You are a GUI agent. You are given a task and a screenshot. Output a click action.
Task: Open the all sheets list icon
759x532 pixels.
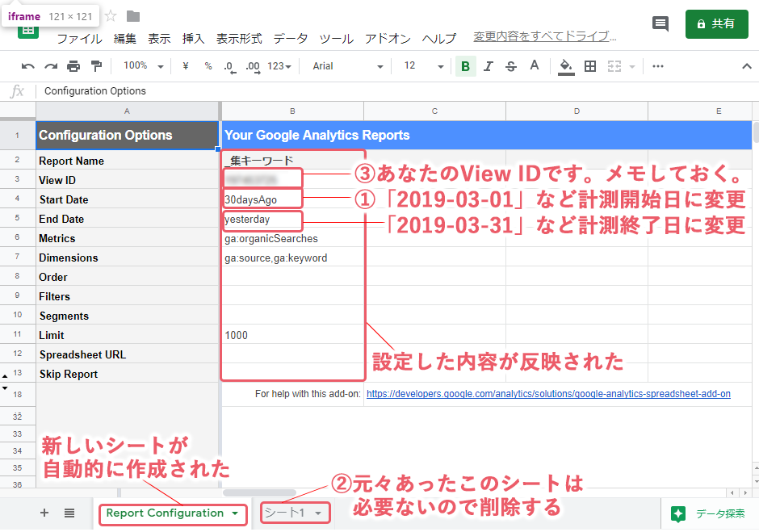click(x=69, y=513)
